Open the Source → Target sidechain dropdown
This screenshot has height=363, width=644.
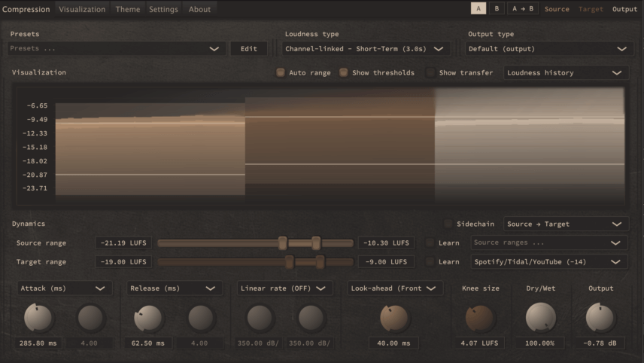click(566, 224)
